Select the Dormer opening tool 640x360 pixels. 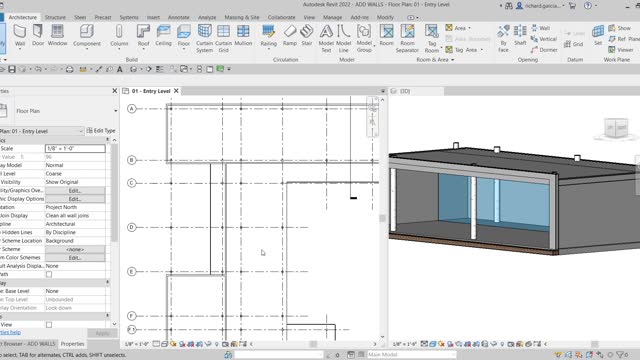point(544,50)
